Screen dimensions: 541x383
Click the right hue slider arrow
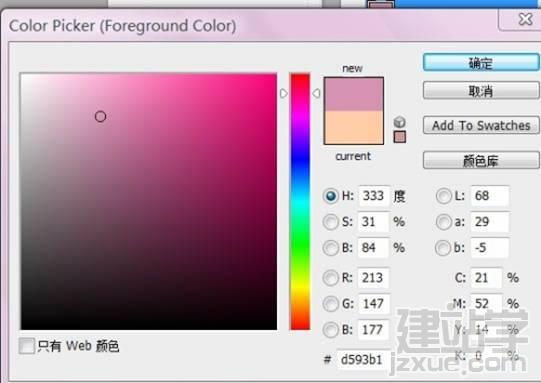click(x=316, y=93)
